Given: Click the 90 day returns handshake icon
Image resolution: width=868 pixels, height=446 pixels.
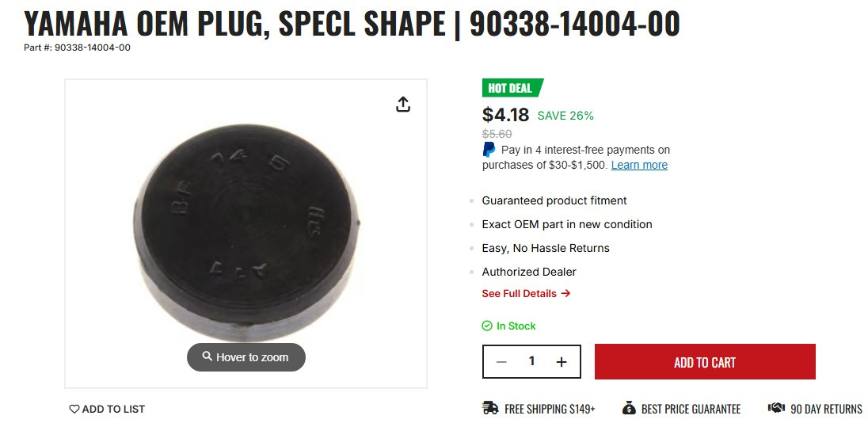Looking at the screenshot, I should click(x=777, y=408).
